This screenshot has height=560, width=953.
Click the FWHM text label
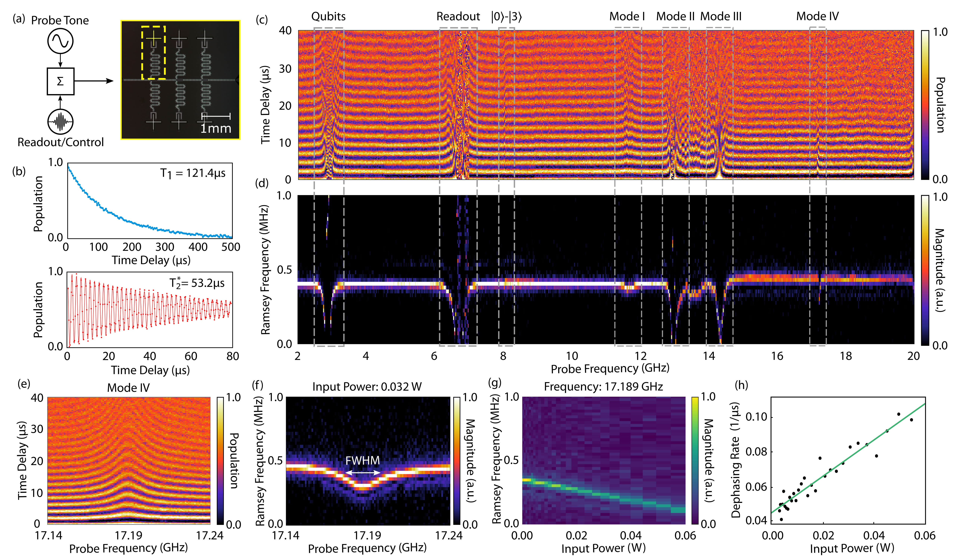(362, 460)
